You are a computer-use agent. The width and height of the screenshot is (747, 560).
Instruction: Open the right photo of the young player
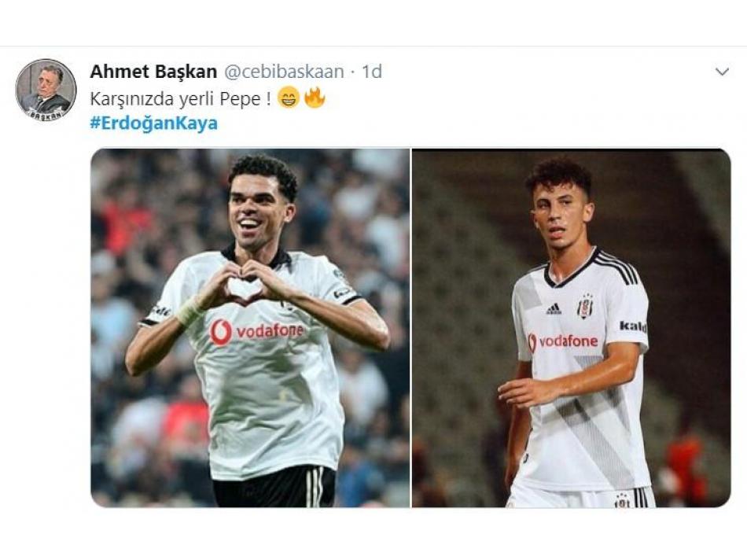[x=571, y=327]
